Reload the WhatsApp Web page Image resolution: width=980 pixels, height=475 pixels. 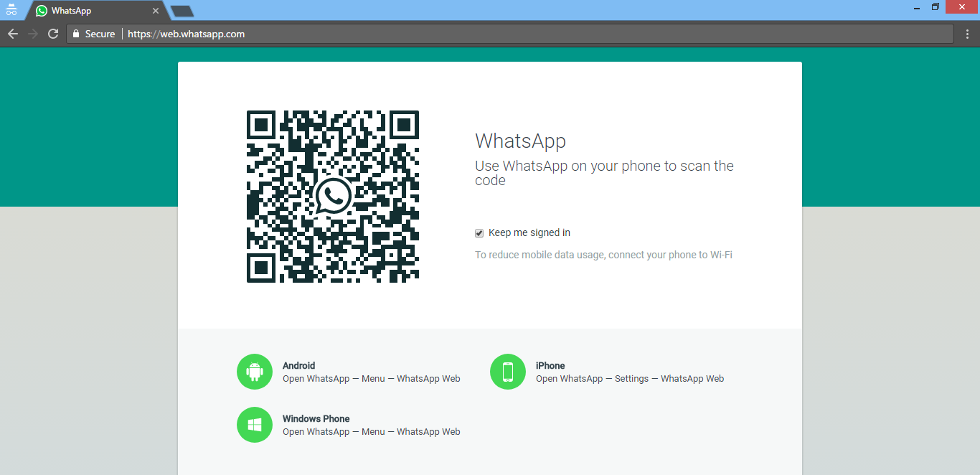click(53, 34)
